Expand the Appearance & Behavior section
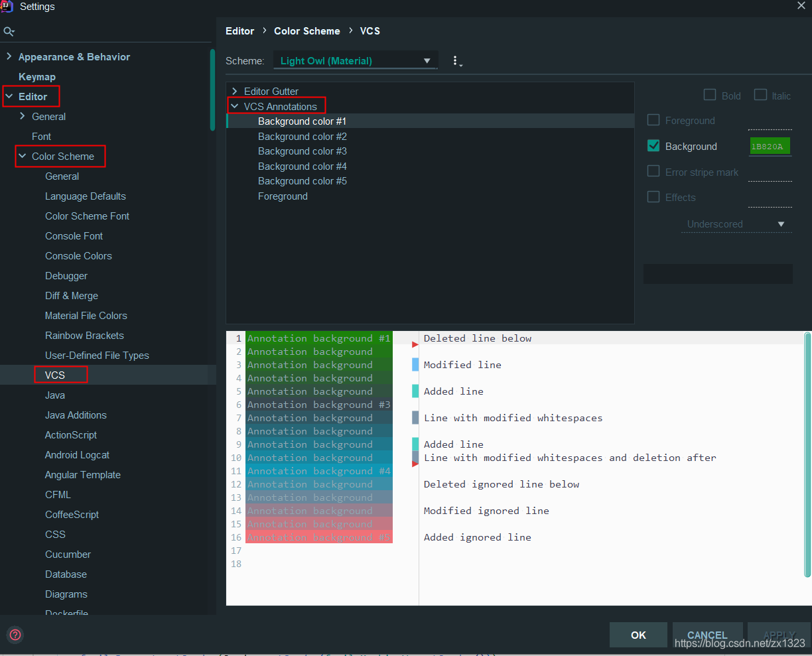The height and width of the screenshot is (656, 812). (9, 56)
